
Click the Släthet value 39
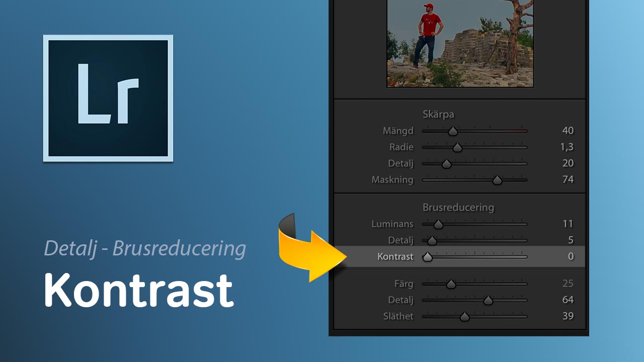point(568,316)
